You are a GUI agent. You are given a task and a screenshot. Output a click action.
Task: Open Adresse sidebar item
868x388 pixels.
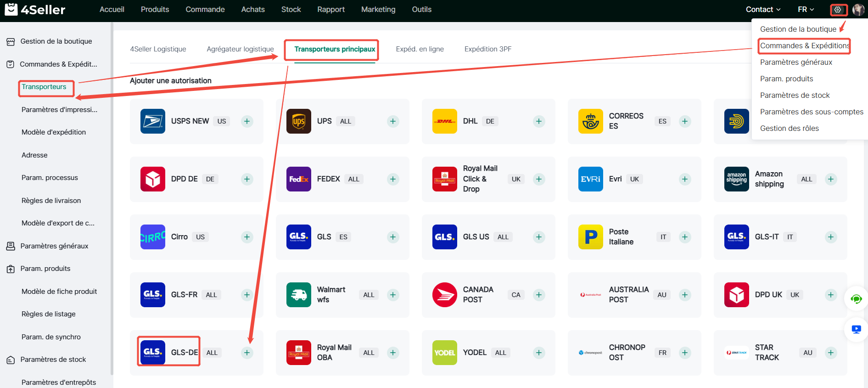(34, 155)
